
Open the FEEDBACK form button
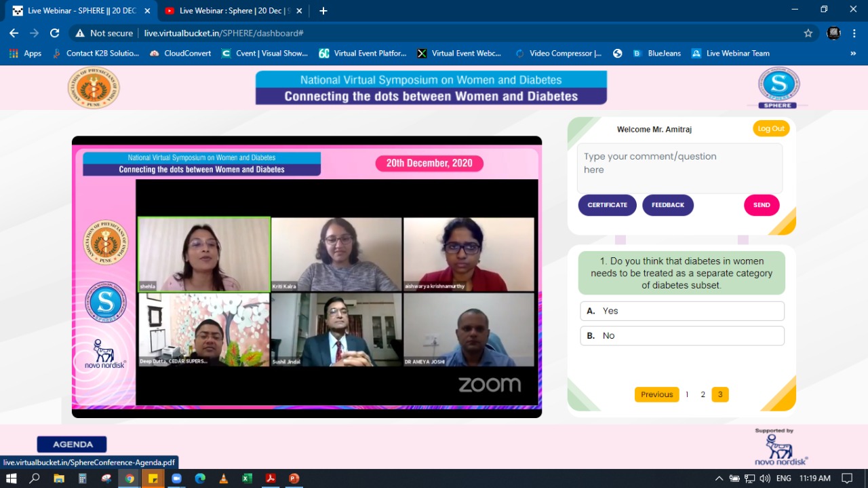[667, 205]
